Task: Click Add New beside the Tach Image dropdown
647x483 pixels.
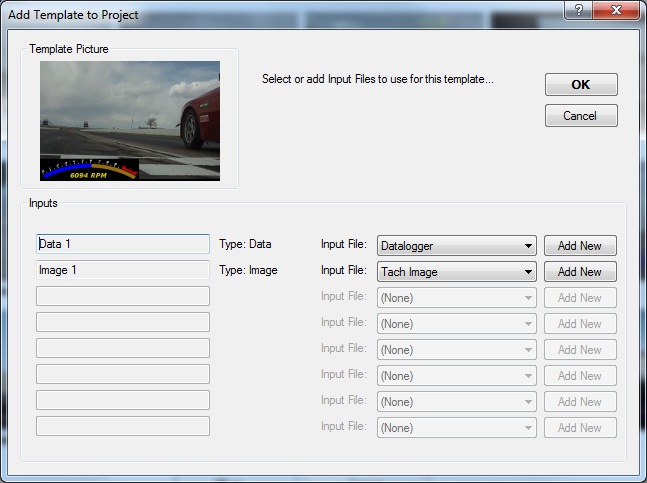Action: pyautogui.click(x=580, y=272)
